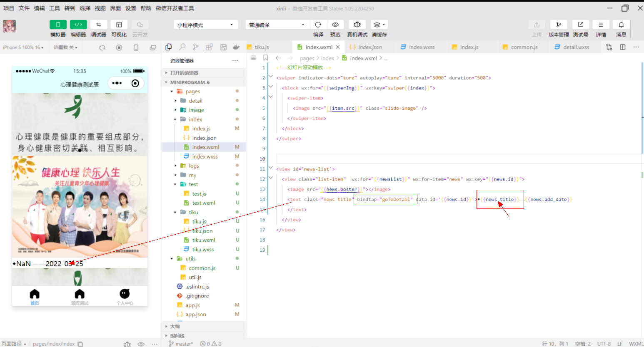
Task: Close the index.wxml tab
Action: tap(338, 47)
